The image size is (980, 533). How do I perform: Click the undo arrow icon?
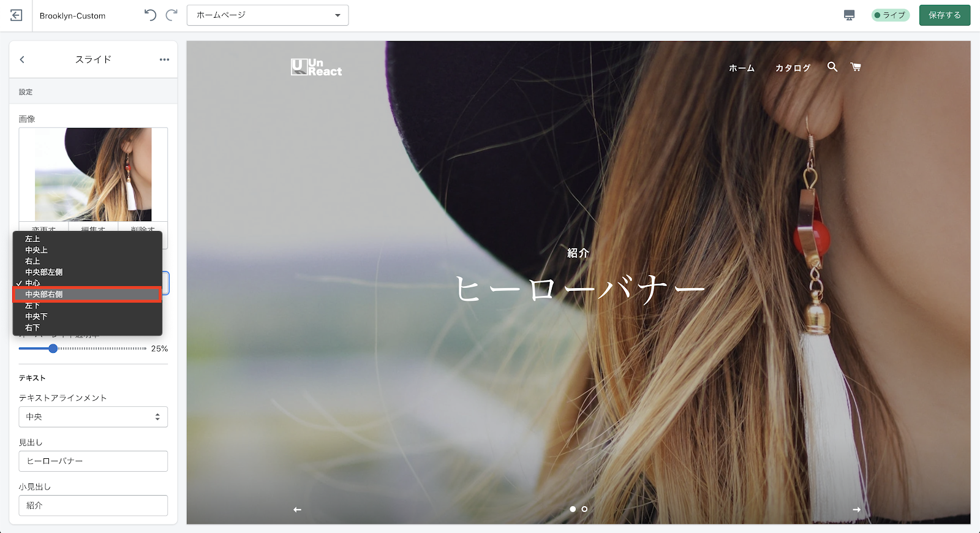click(x=150, y=15)
